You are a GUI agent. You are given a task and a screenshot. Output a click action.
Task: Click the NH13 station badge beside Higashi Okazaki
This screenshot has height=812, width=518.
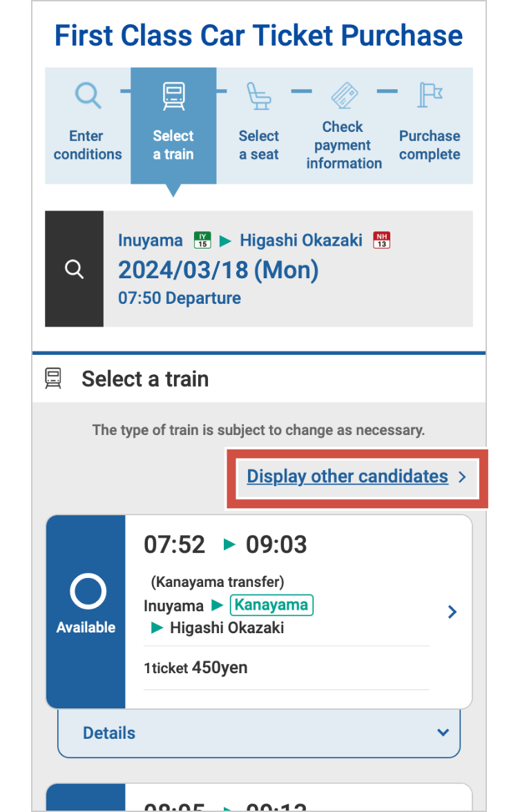click(x=381, y=240)
